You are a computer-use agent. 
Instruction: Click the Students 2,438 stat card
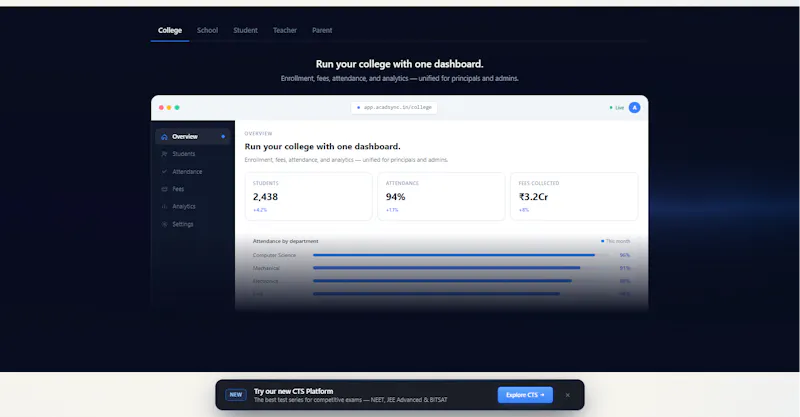(309, 197)
